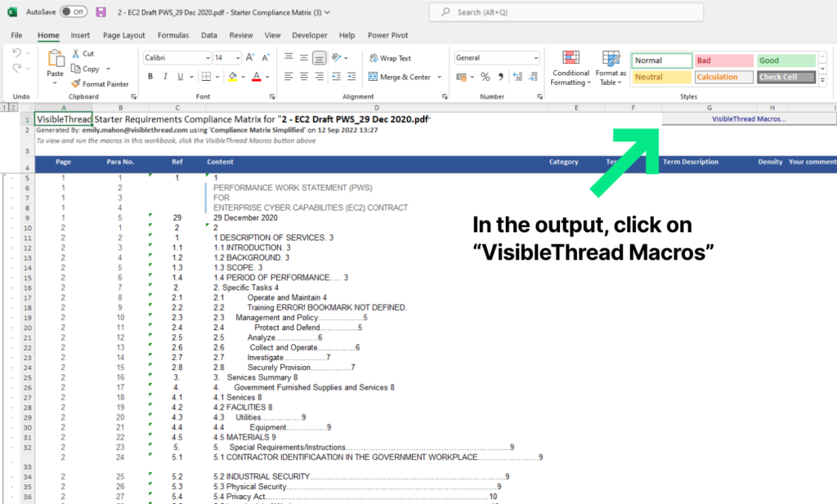
Task: Toggle Italic formatting
Action: 165,77
